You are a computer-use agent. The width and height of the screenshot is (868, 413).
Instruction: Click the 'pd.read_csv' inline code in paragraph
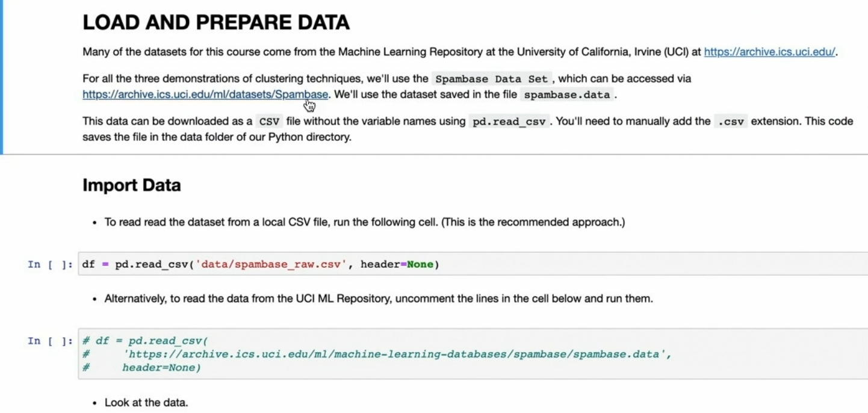(x=509, y=122)
